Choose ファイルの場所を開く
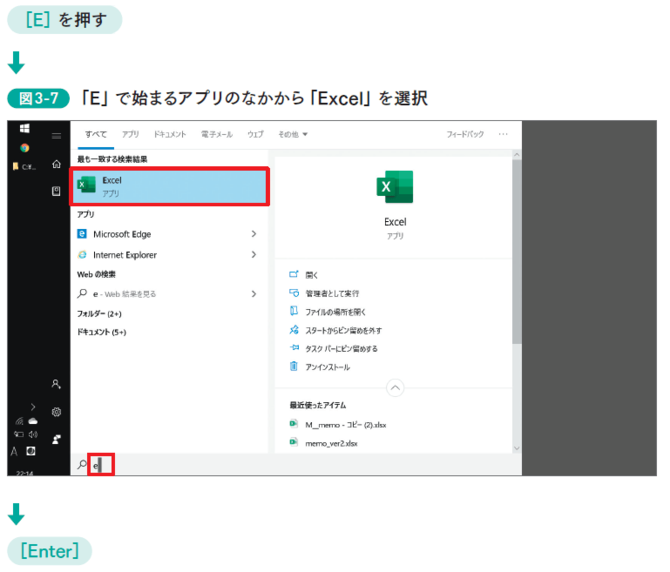Image resolution: width=670 pixels, height=572 pixels. pos(335,312)
